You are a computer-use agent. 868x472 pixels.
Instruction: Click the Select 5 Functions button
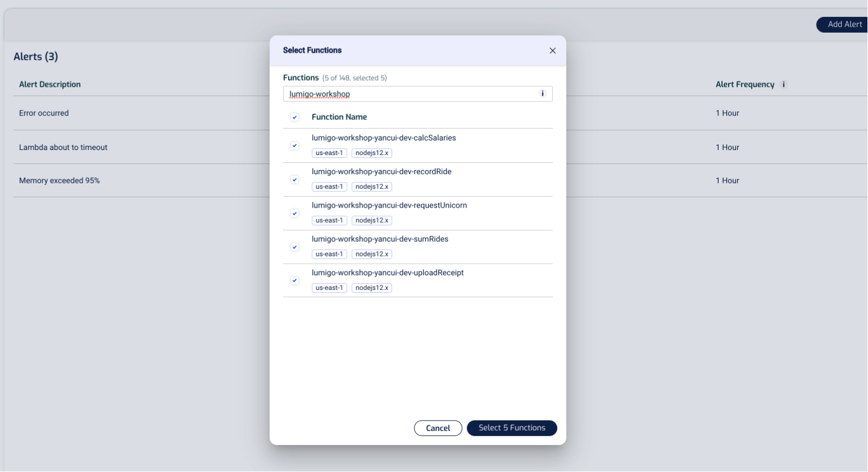[512, 428]
